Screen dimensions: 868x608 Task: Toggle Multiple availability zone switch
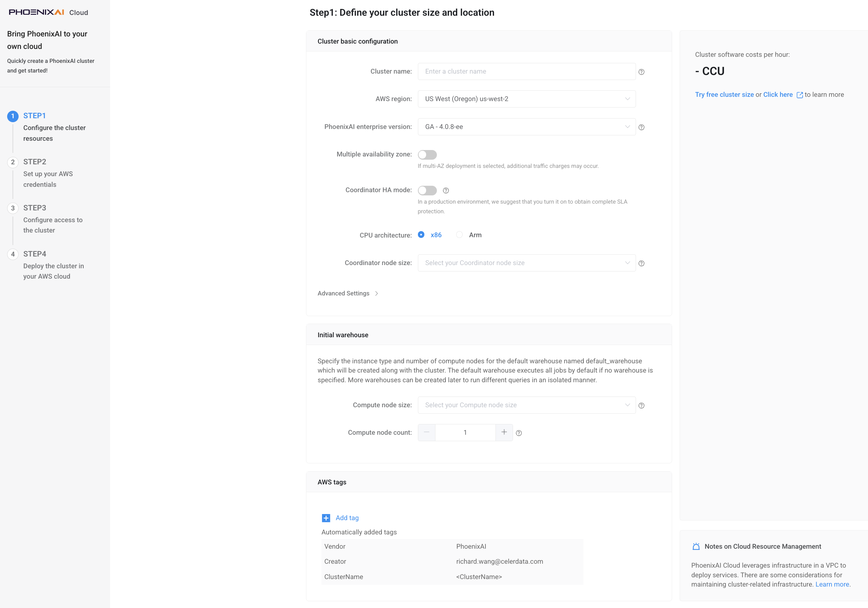(x=427, y=155)
